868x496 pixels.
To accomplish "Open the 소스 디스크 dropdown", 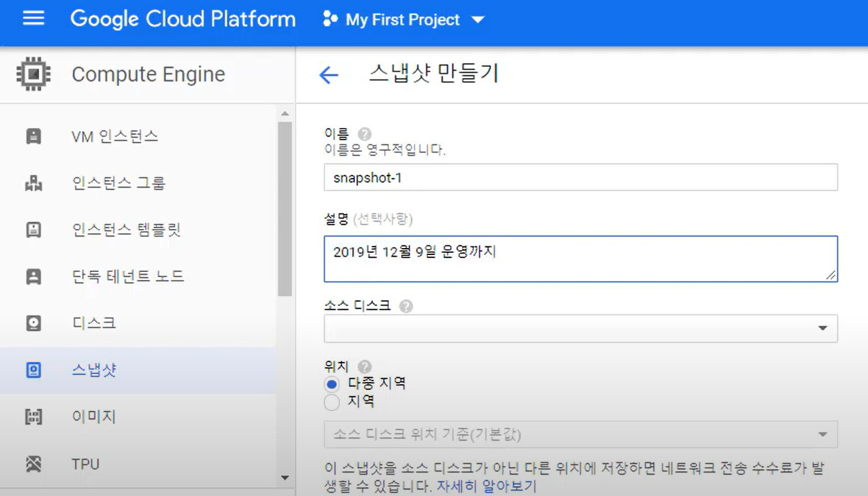I will (x=581, y=329).
